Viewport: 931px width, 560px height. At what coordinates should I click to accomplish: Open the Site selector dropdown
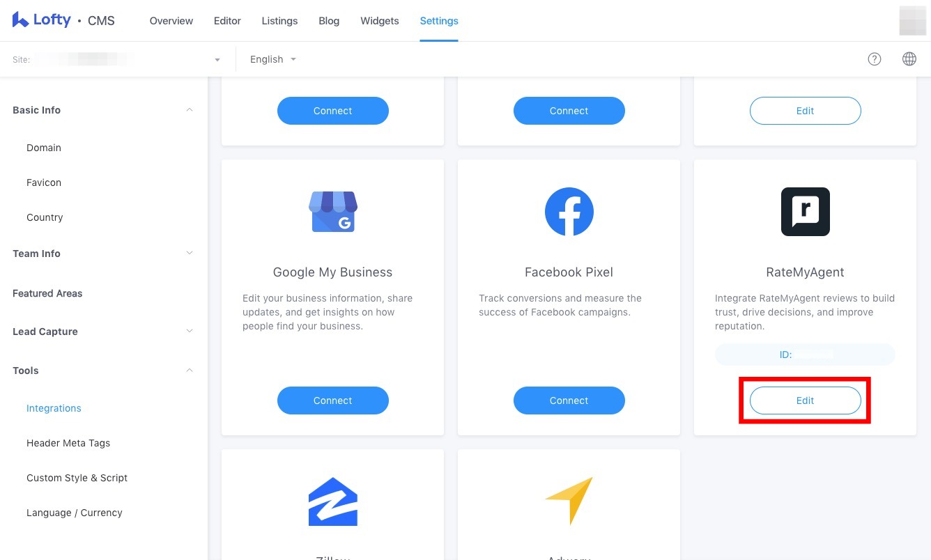pyautogui.click(x=117, y=59)
